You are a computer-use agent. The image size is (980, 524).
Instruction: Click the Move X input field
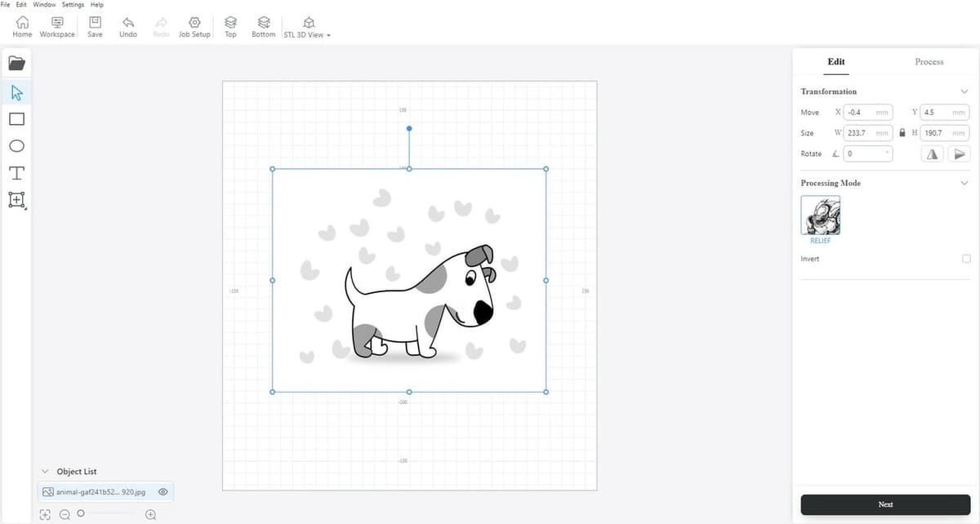(x=868, y=112)
